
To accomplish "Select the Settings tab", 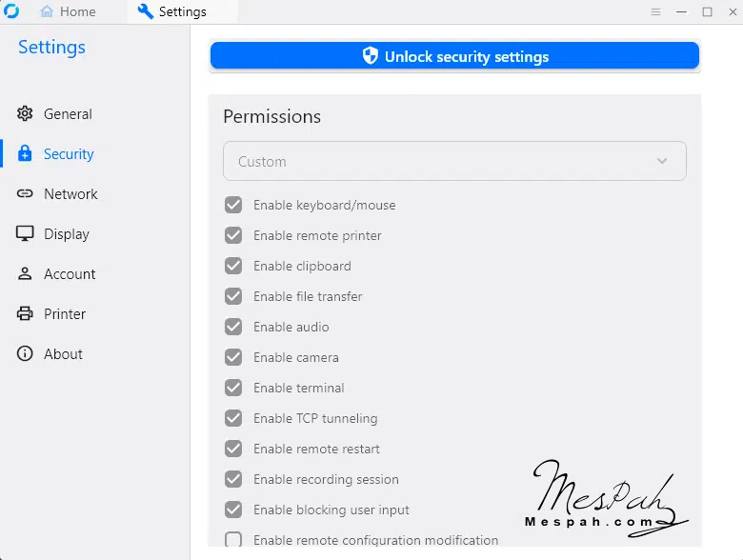I will (x=171, y=12).
